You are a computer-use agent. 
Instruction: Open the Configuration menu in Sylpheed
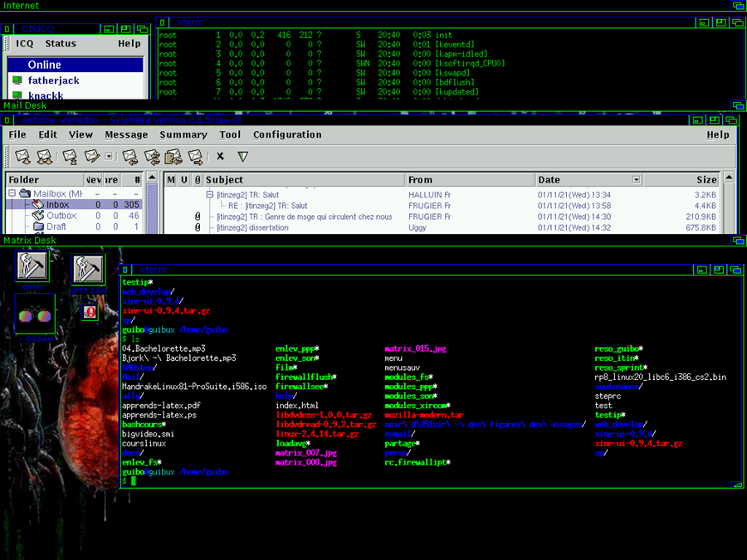click(287, 134)
